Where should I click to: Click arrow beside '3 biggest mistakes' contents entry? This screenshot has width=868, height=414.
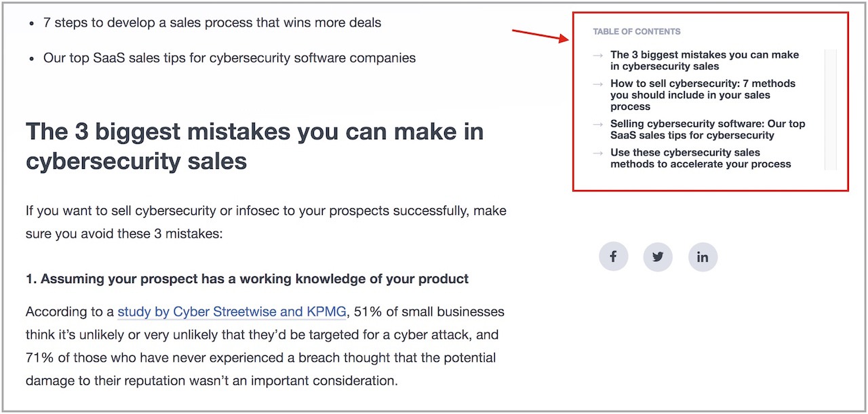[x=597, y=55]
